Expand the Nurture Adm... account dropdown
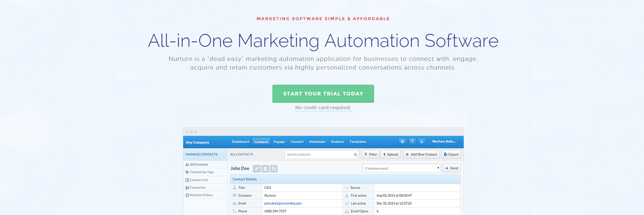The image size is (644, 215). point(446,141)
